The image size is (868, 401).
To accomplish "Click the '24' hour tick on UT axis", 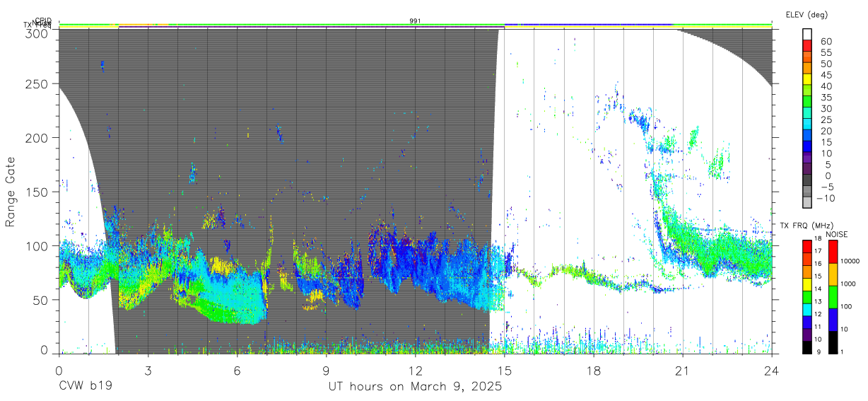I will point(772,371).
